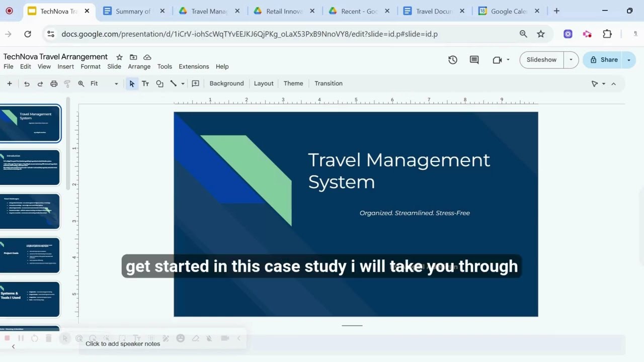Select the Systems & Tools I Used slide thumbnail
The height and width of the screenshot is (362, 644).
click(x=30, y=299)
